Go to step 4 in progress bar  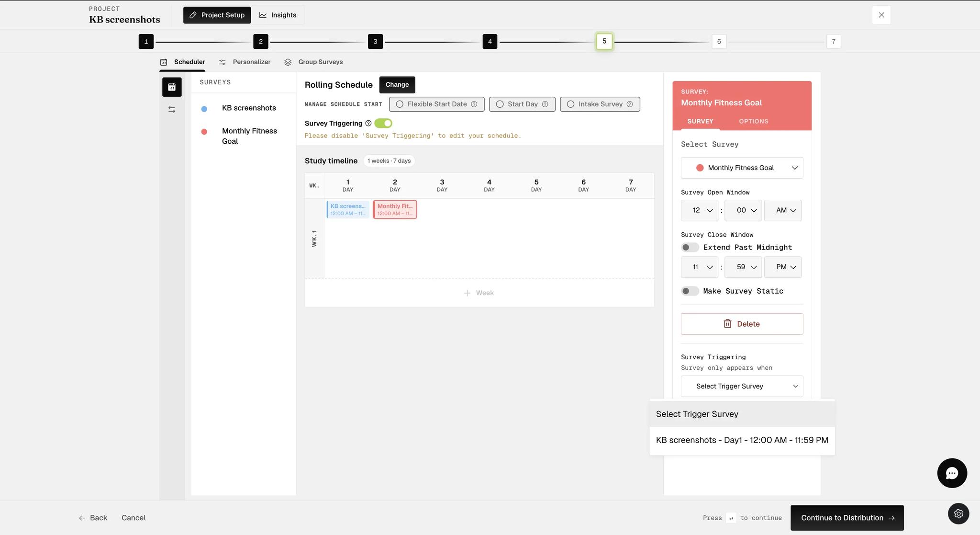click(490, 42)
